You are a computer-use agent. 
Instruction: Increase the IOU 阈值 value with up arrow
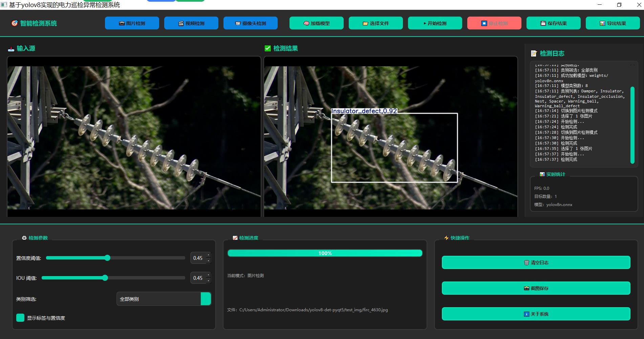[x=208, y=275]
